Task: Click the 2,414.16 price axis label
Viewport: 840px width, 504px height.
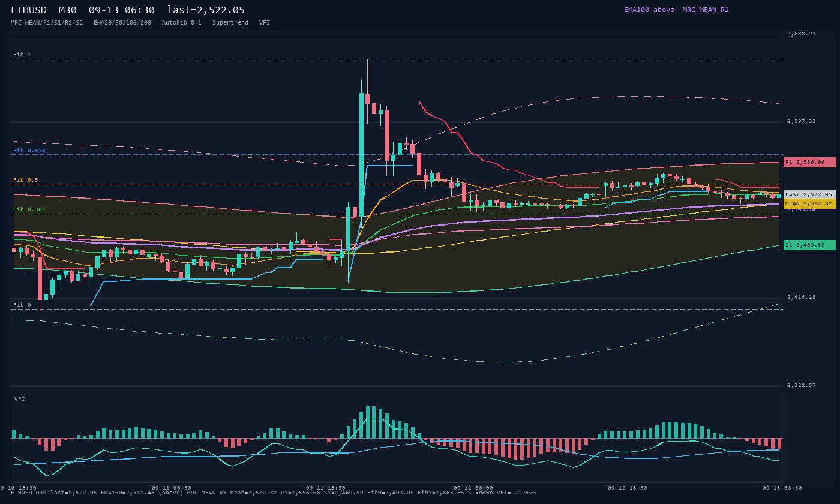Action: pos(802,297)
